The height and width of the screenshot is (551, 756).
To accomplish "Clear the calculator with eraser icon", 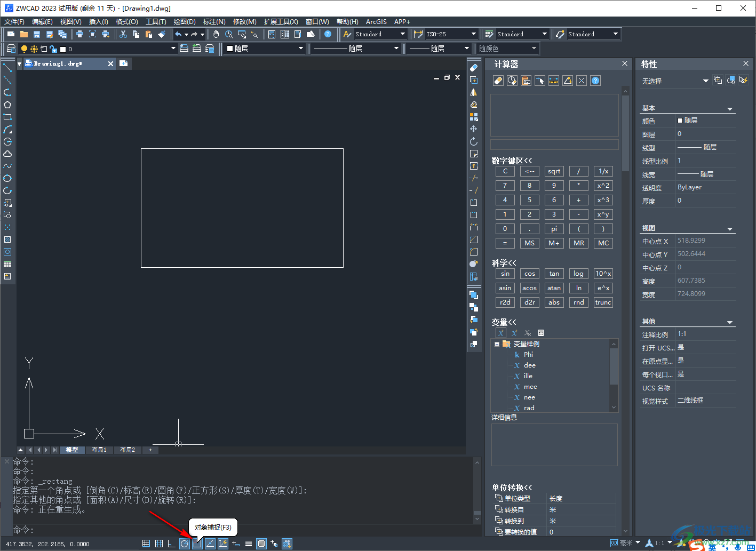I will [x=498, y=81].
